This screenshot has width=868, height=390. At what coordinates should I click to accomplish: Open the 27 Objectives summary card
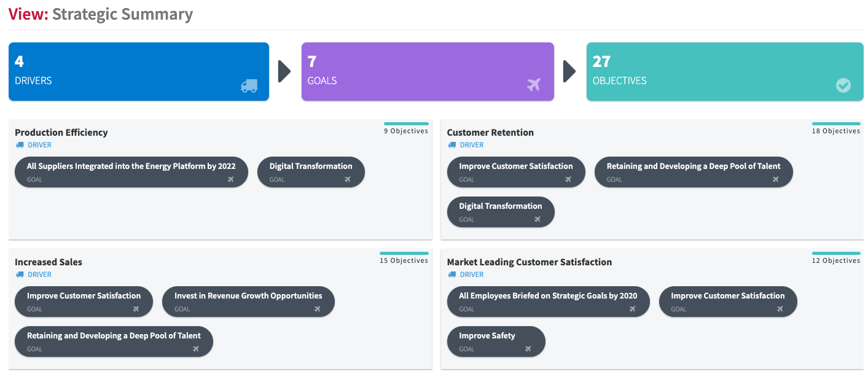(725, 71)
